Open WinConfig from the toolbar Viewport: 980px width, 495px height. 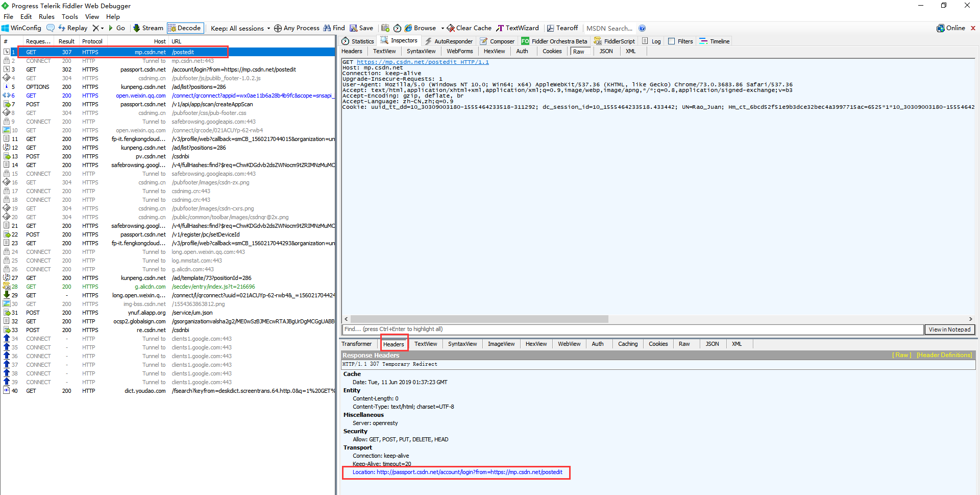(21, 28)
